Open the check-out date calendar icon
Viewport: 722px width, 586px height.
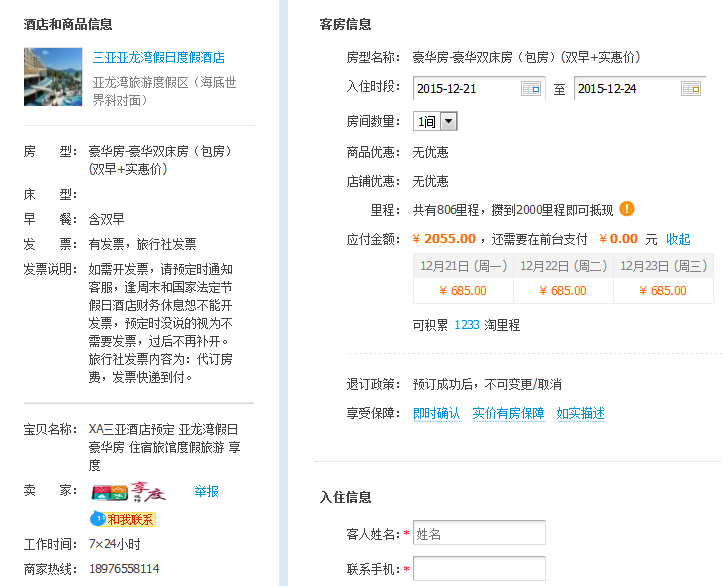[692, 89]
